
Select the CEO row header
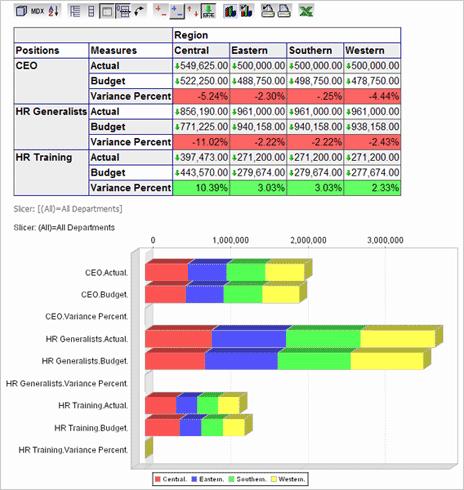pyautogui.click(x=51, y=81)
